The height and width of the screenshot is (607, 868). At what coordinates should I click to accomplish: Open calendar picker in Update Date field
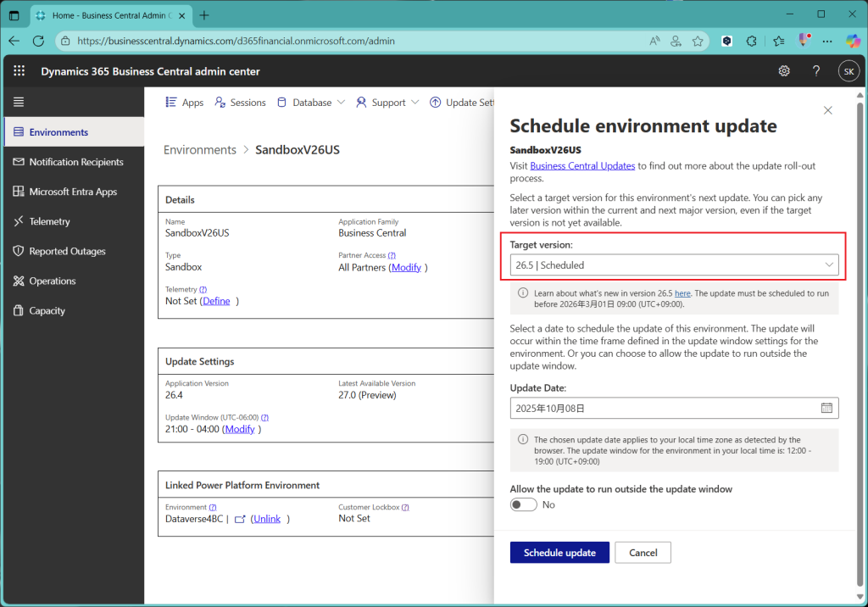[x=826, y=408]
